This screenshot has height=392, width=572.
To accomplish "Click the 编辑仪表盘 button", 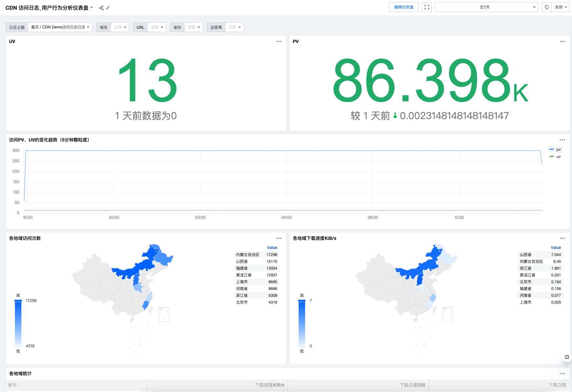I will tap(404, 7).
